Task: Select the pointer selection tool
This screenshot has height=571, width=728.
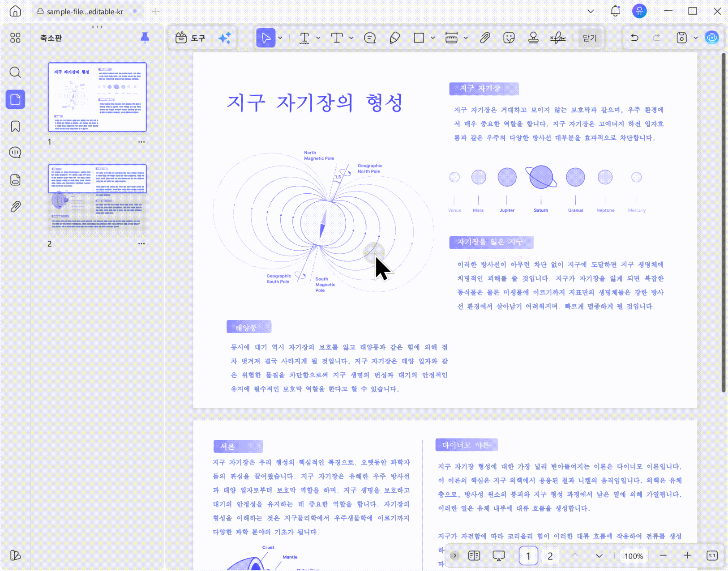Action: (x=266, y=38)
